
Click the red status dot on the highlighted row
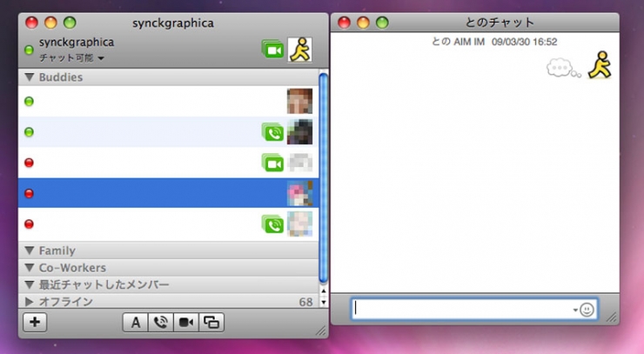[x=29, y=193]
